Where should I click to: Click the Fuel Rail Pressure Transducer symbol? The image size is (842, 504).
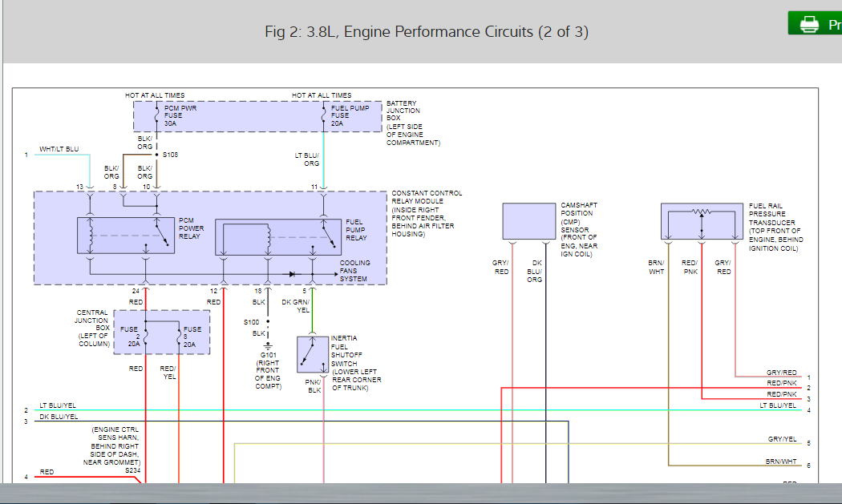702,221
